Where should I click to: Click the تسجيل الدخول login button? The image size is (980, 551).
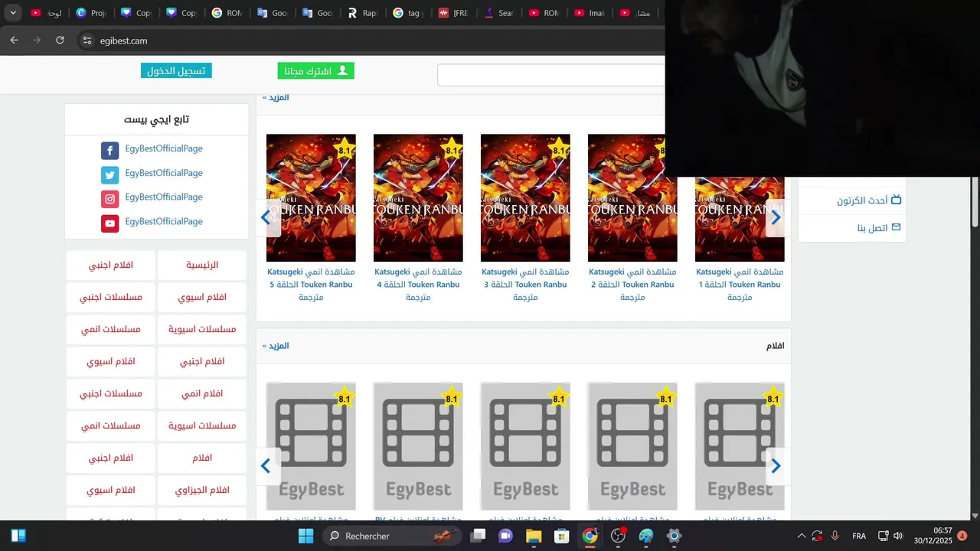176,70
